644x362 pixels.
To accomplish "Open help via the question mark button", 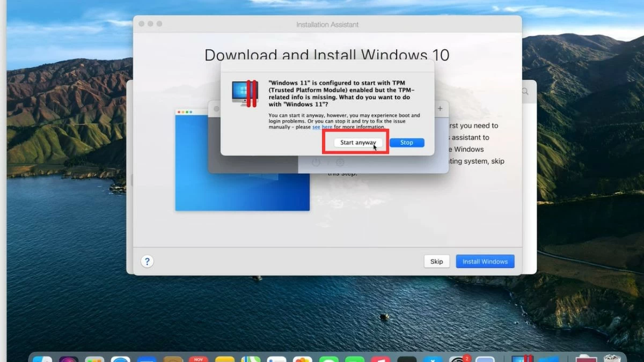I will pyautogui.click(x=147, y=261).
